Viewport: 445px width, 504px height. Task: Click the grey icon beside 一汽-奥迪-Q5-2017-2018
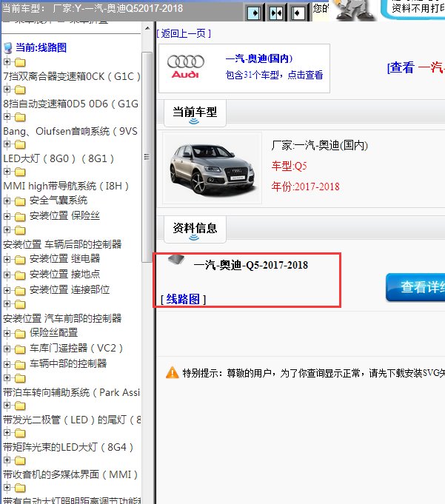(x=176, y=259)
